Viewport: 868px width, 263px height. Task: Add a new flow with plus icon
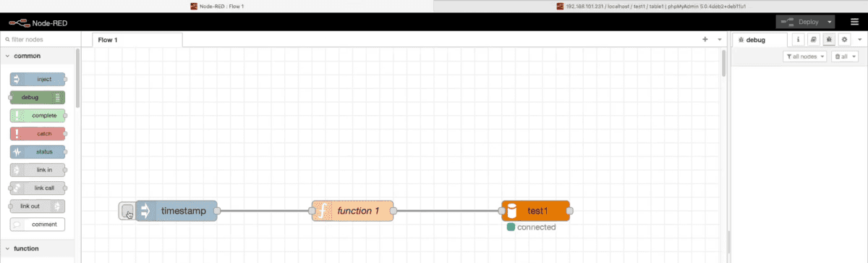(x=705, y=40)
